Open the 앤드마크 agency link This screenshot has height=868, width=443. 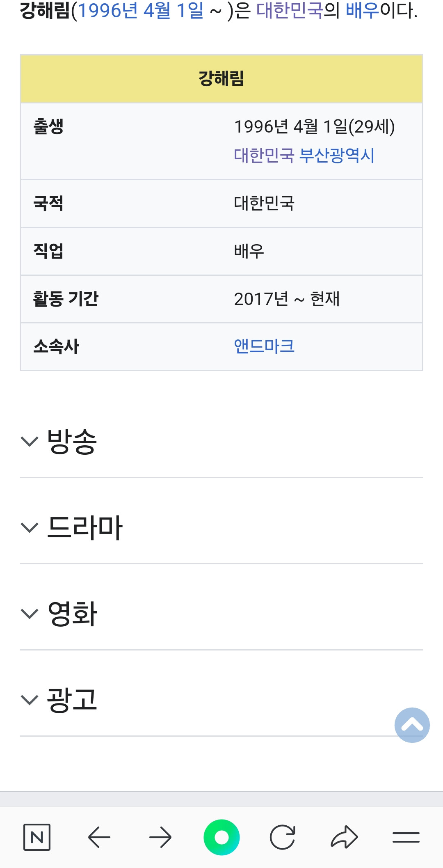pos(263,347)
